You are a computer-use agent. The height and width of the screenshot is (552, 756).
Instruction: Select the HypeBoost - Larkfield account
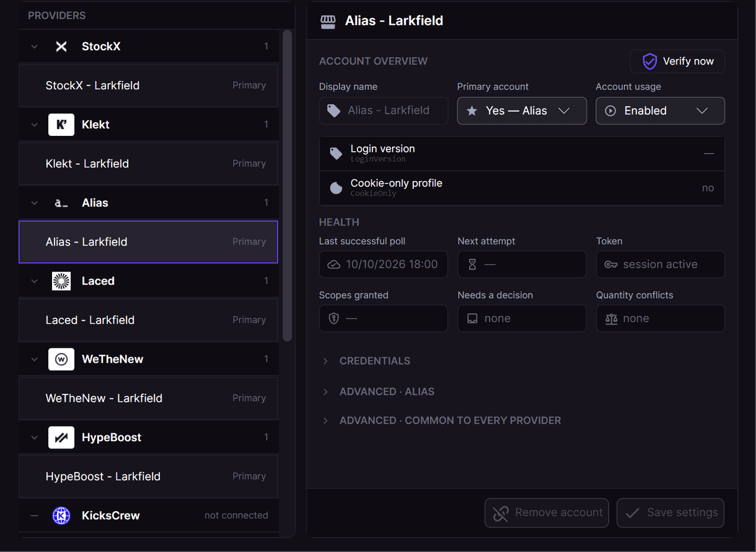pos(149,476)
